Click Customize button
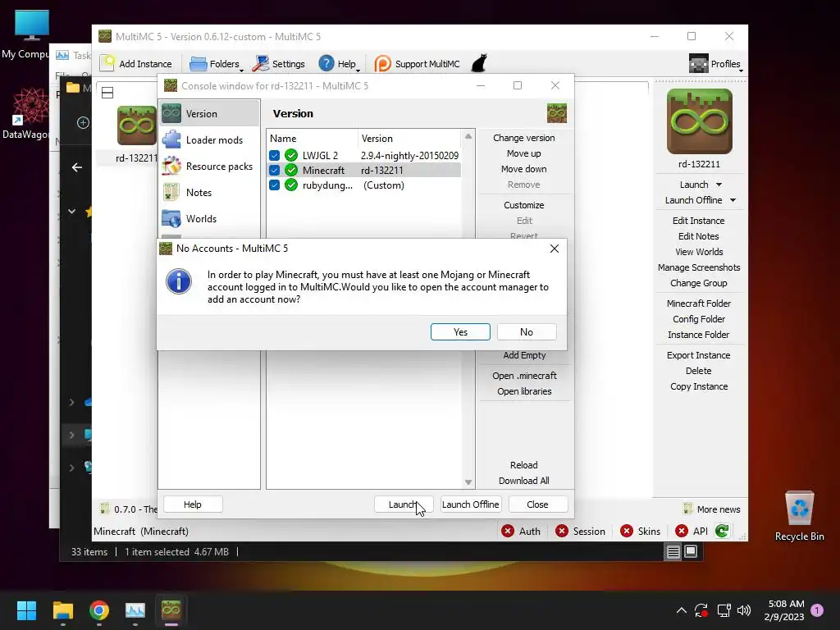840x630 pixels. pos(524,205)
